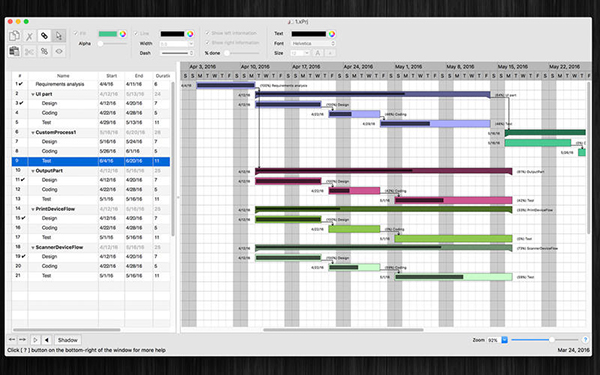Click the green fill color swatch

(108, 34)
